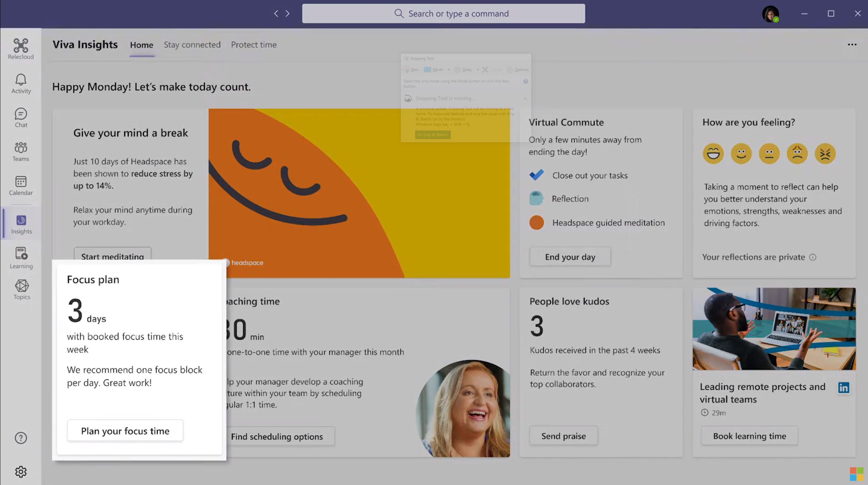Open Chat from the sidebar
Screen dimensions: 868x485
21,118
